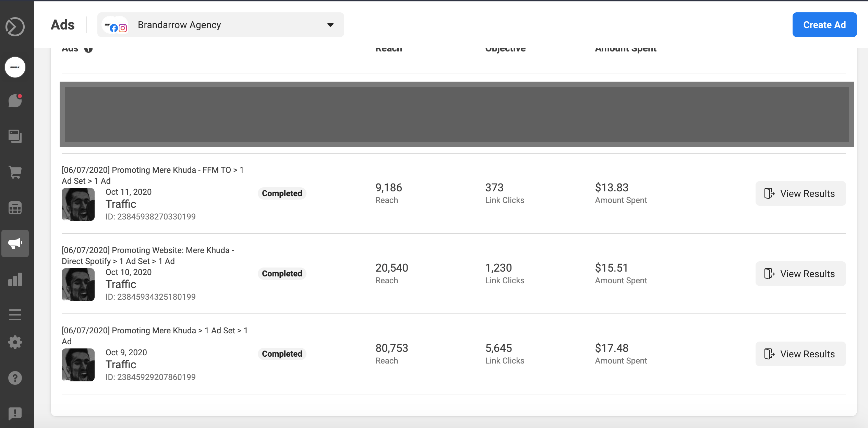This screenshot has width=868, height=428.
Task: Click the 'Promoting Mere Khuda > 1 Ad Set' title
Action: tap(155, 336)
